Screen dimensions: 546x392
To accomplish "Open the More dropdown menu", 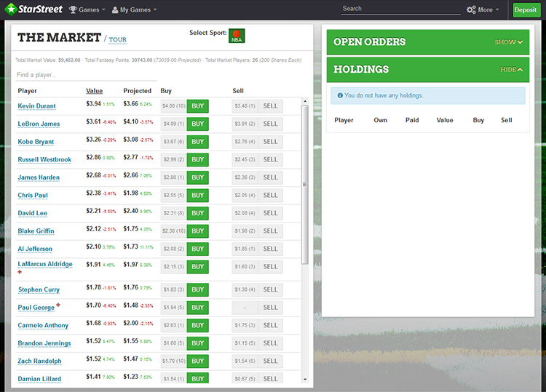I will point(483,9).
